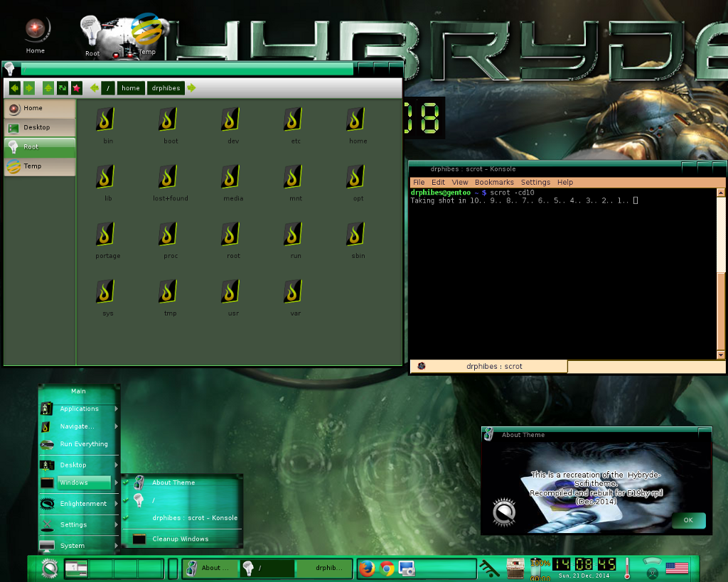
Task: Open Konsole File menu
Action: 419,183
